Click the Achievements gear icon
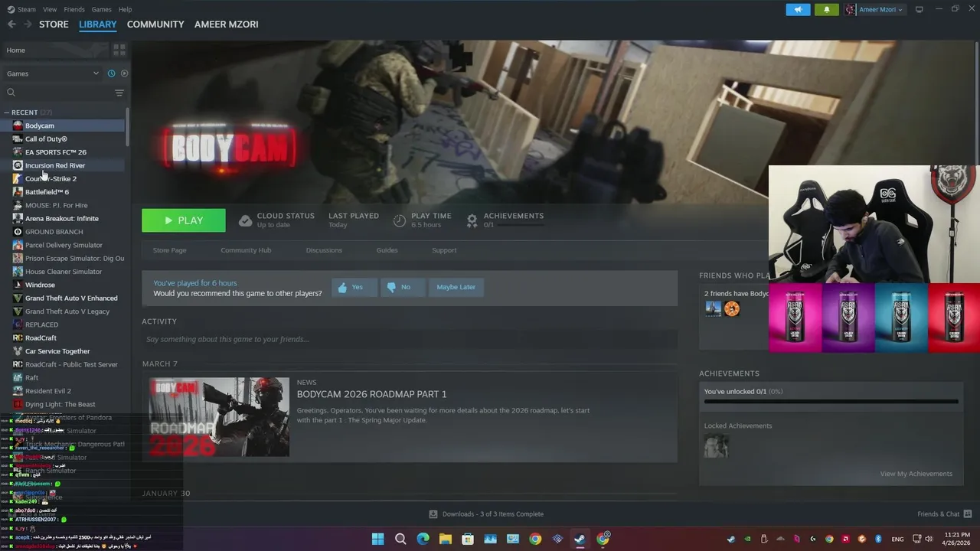This screenshot has height=551, width=980. pos(472,220)
